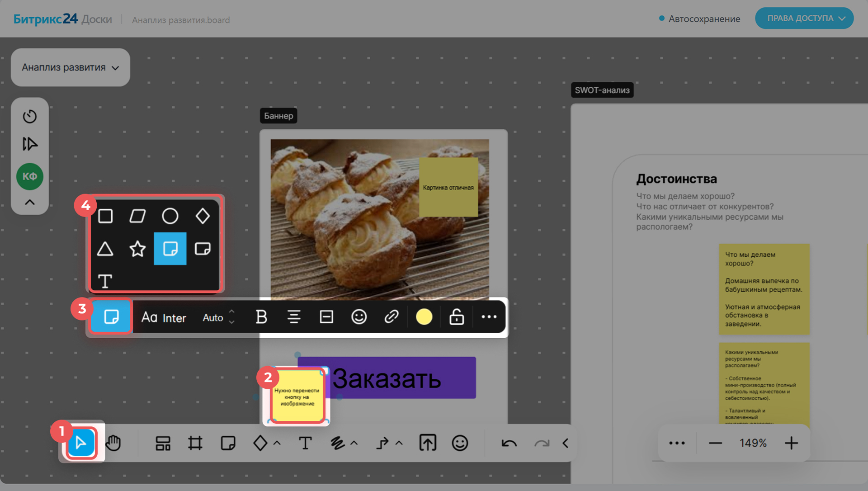Toggle bold text formatting
This screenshot has height=491, width=868.
click(x=261, y=317)
